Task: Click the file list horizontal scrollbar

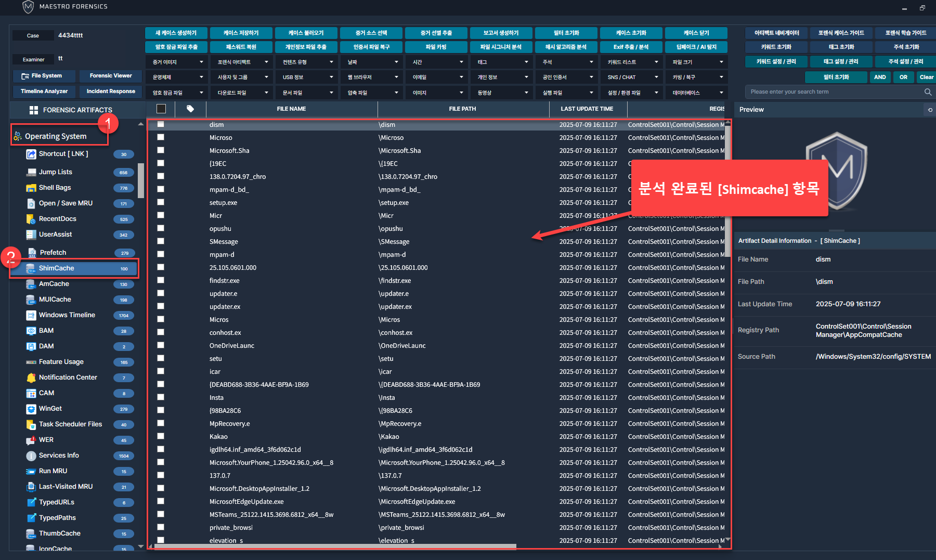Action: point(333,546)
